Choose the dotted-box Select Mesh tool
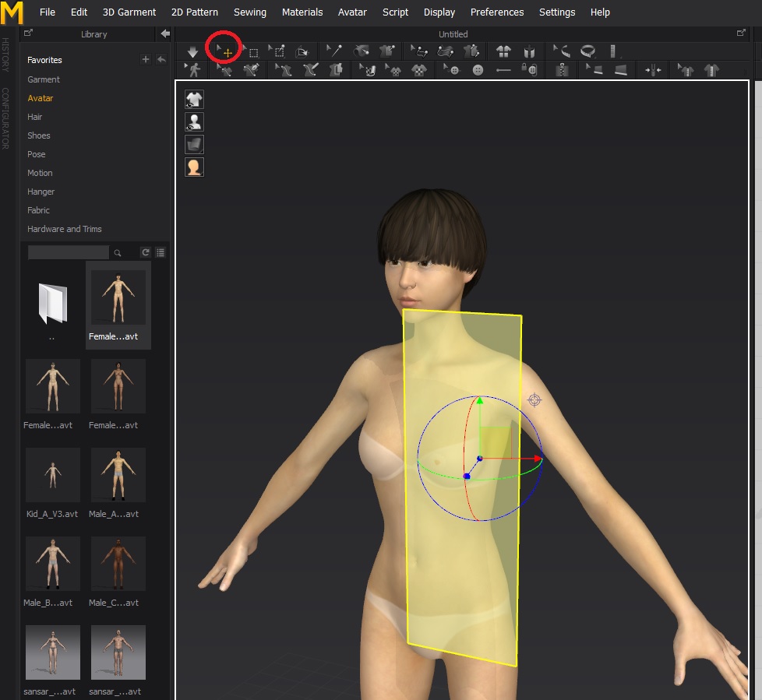 point(252,51)
